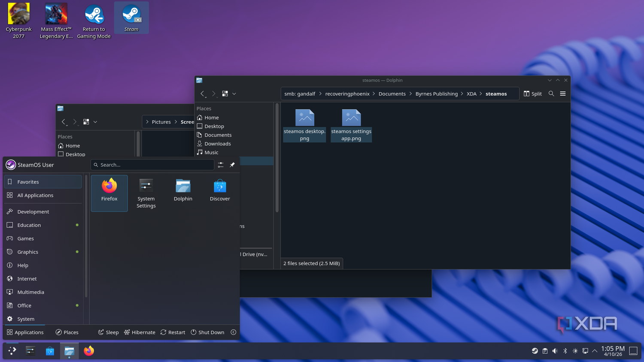Open Steam tray icon
644x362 pixels.
pos(535,351)
